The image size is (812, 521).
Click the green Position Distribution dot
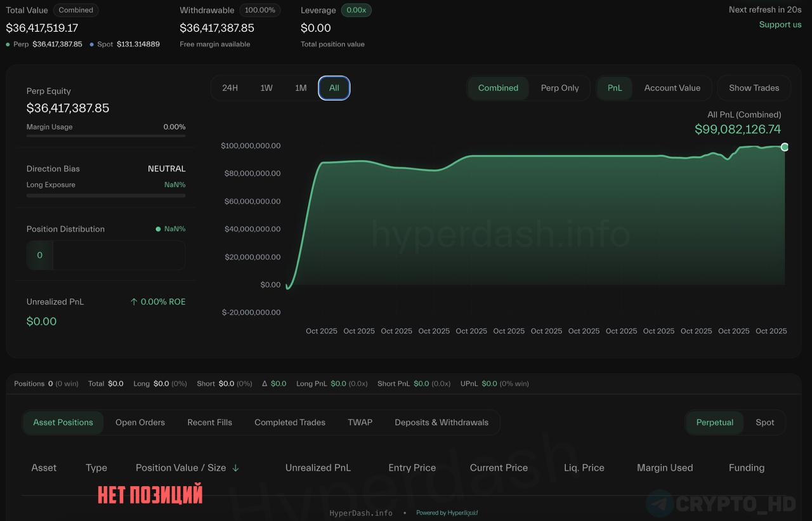(x=158, y=229)
